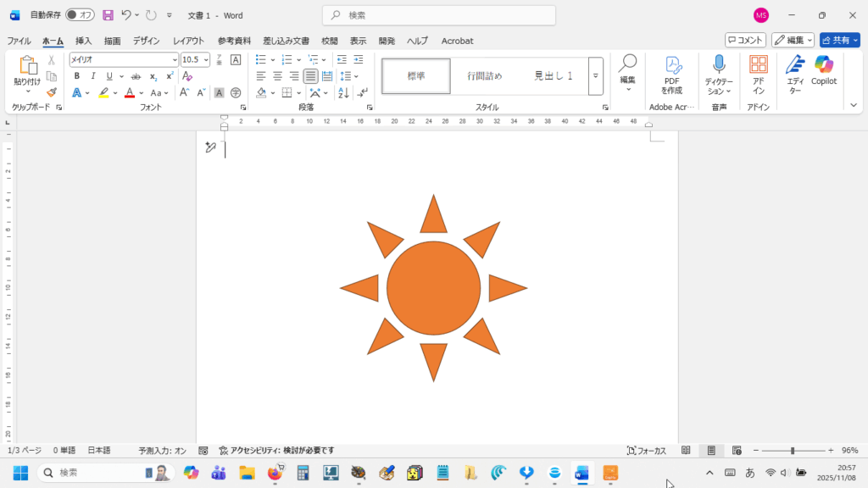Expand the styles gallery more arrow

(x=596, y=76)
